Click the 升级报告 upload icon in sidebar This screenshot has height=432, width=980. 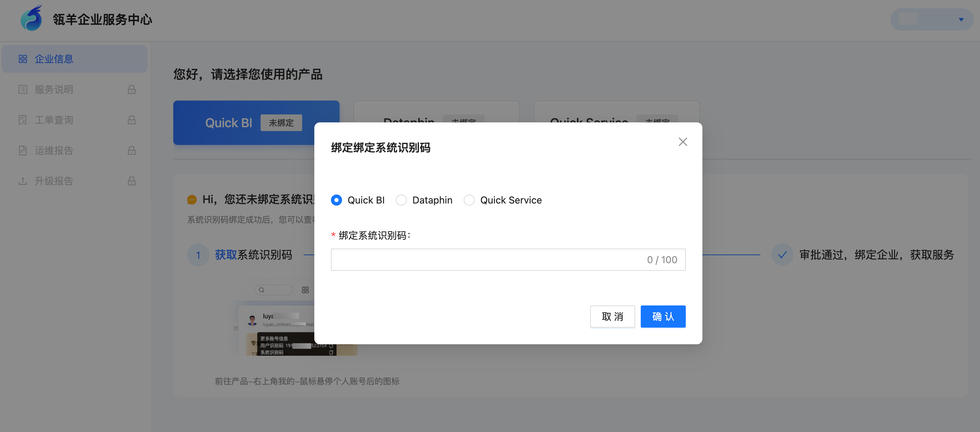(23, 181)
